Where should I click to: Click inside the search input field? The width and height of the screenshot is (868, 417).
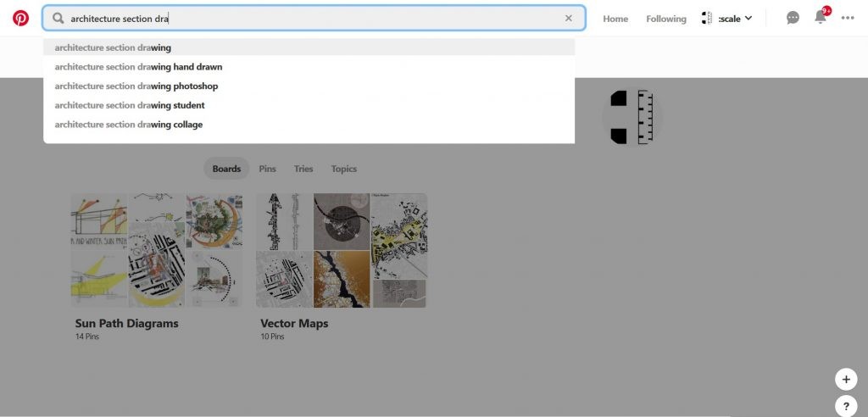click(x=314, y=19)
